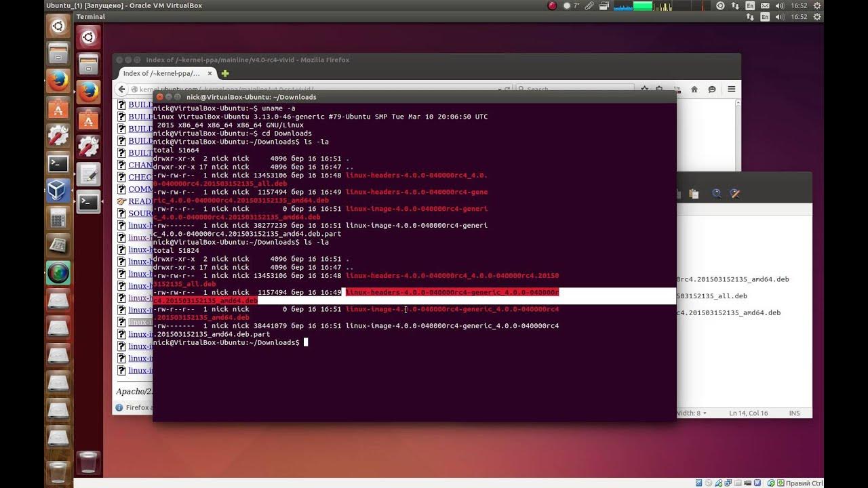Image resolution: width=868 pixels, height=488 pixels.
Task: Click the Terminal menu title in guest panel
Action: (x=91, y=17)
